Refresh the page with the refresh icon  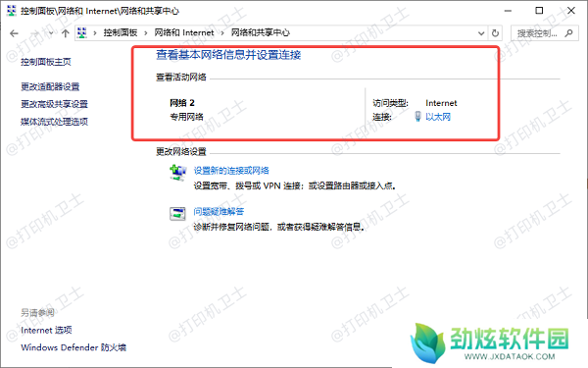(495, 33)
